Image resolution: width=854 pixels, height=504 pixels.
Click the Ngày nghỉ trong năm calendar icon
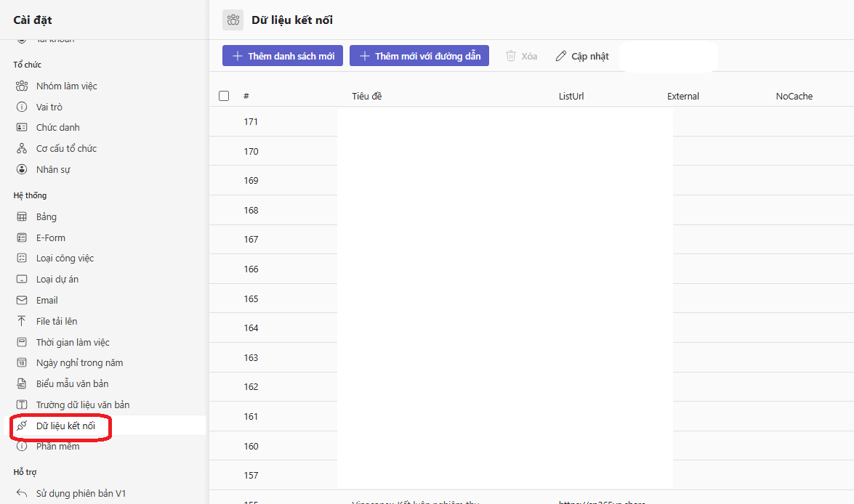point(22,363)
